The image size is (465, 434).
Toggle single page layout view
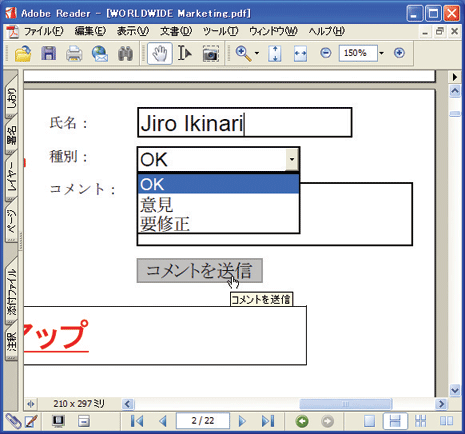tap(369, 421)
